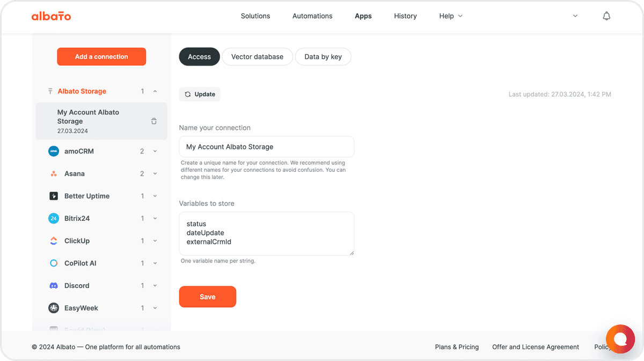Expand the ClickUp connections list
The image size is (644, 361).
(x=155, y=241)
